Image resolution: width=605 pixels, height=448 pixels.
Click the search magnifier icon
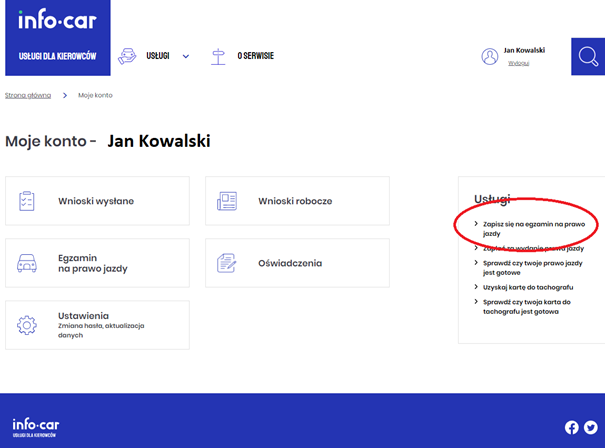tap(588, 57)
